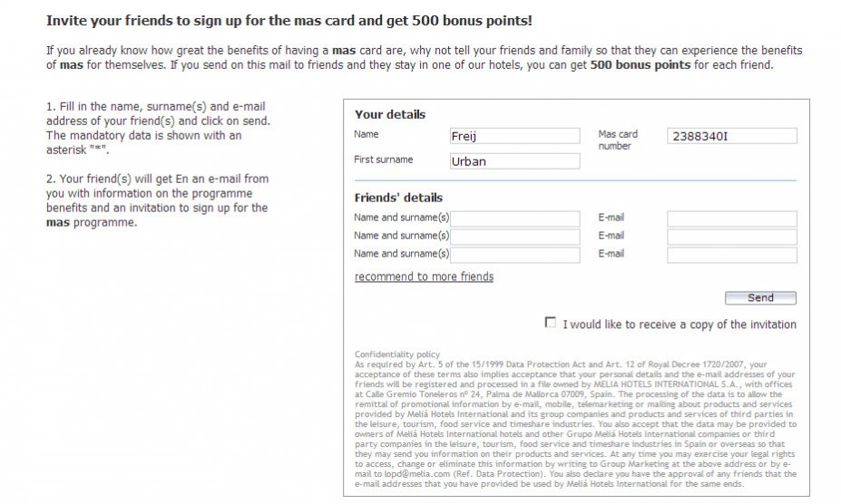Focus the First surname field with "Urban"
The image size is (841, 504).
(x=514, y=161)
